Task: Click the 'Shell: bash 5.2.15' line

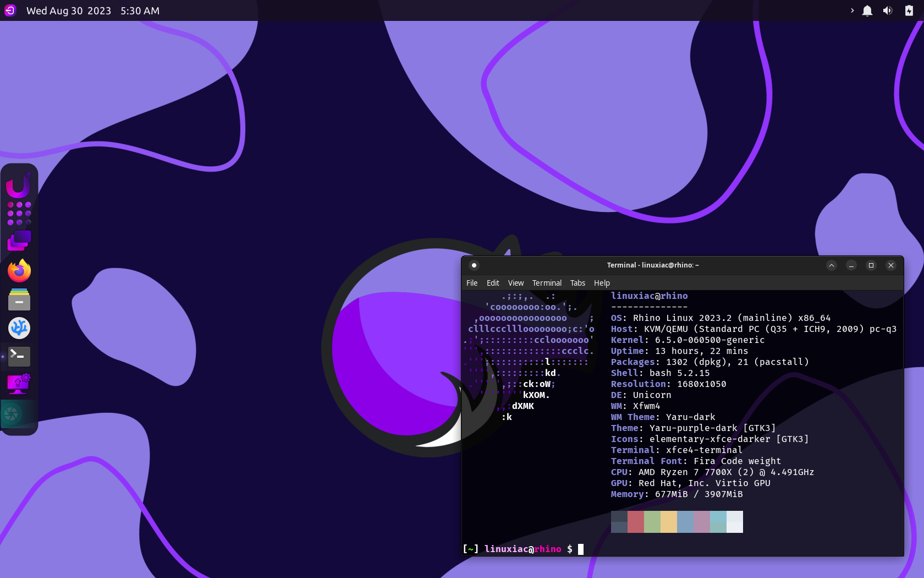Action: click(661, 373)
